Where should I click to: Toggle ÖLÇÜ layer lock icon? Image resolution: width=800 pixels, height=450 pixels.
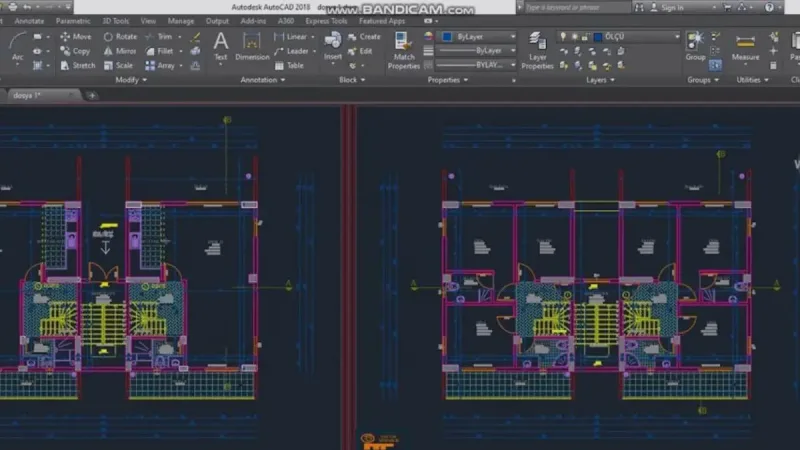[585, 37]
